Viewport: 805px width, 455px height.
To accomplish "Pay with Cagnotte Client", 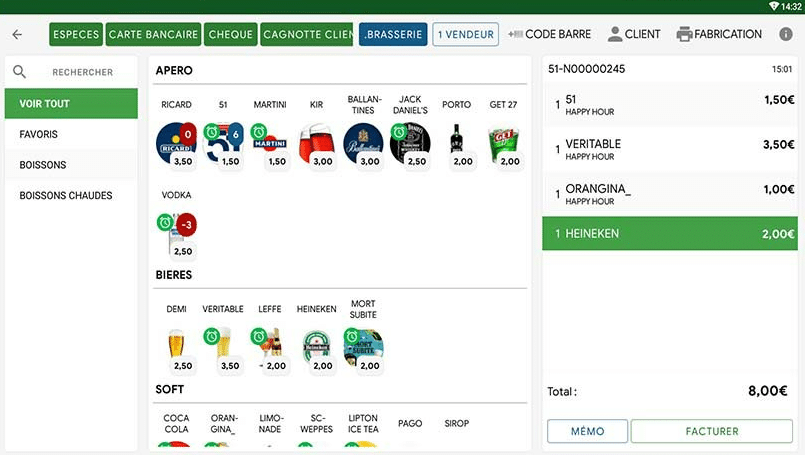I will pyautogui.click(x=306, y=34).
